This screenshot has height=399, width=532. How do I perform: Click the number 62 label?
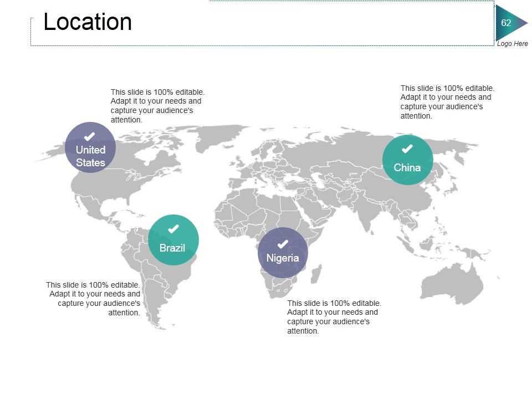[x=506, y=23]
